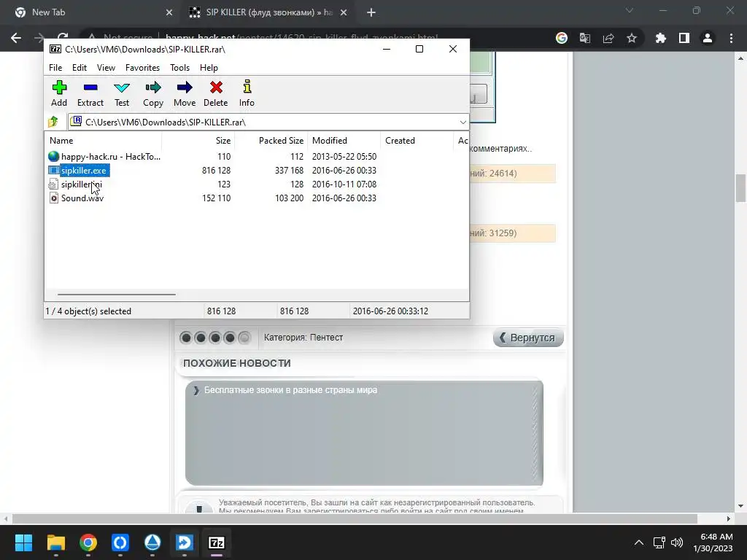The image size is (747, 560).
Task: Bookmark this page with the star
Action: point(632,38)
